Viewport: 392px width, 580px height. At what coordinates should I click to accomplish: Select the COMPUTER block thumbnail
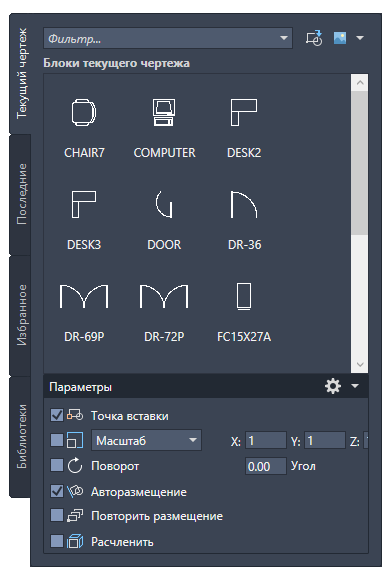164,112
